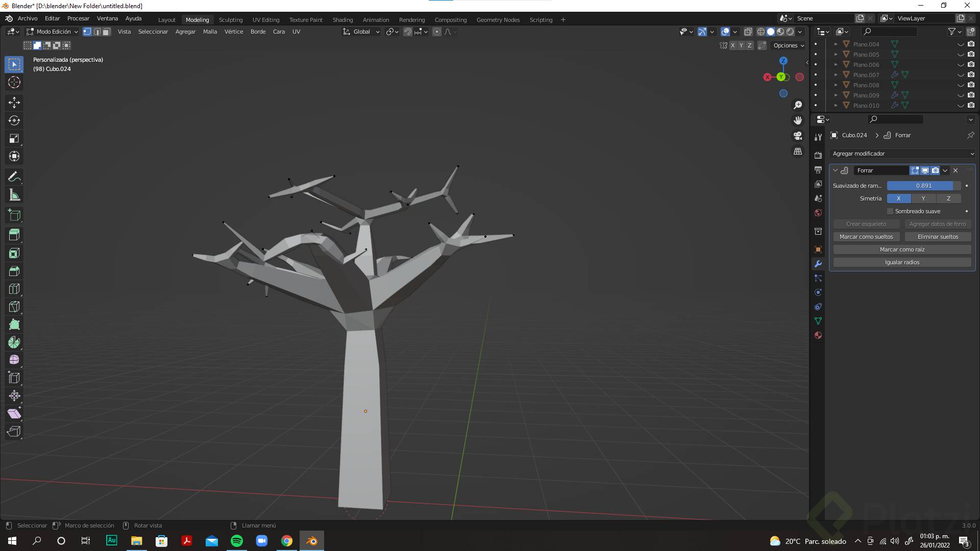Screen dimensions: 980x551
Task: Switch to the Sculpting workspace tab
Action: click(x=231, y=20)
